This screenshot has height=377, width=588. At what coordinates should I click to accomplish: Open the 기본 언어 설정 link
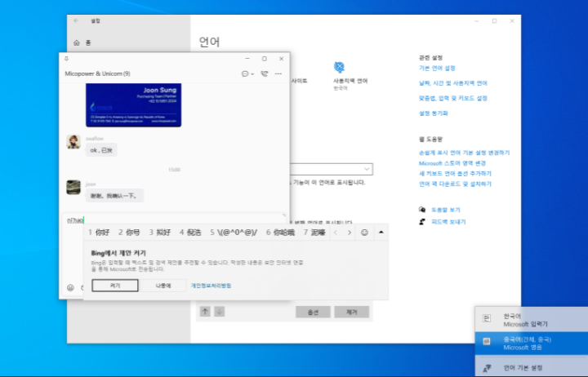pyautogui.click(x=437, y=69)
